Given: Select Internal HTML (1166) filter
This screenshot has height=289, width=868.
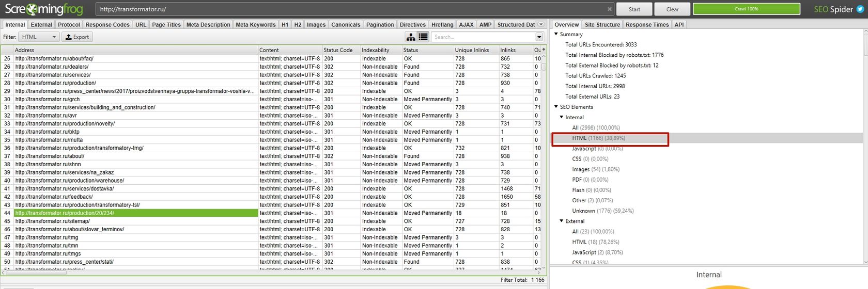Looking at the screenshot, I should click(x=598, y=138).
